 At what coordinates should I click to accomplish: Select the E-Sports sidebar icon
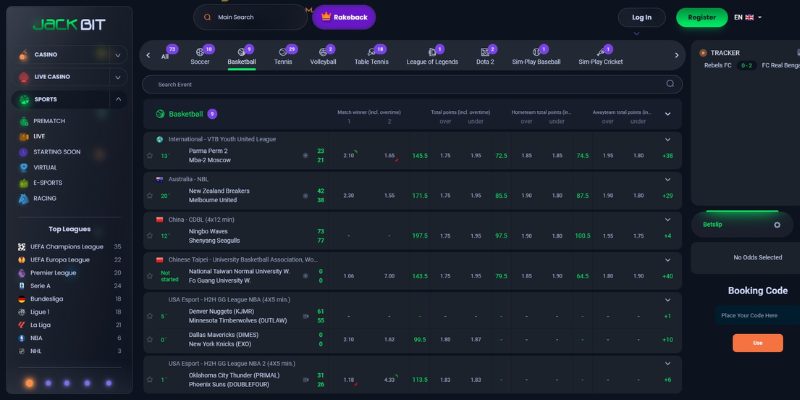point(23,183)
